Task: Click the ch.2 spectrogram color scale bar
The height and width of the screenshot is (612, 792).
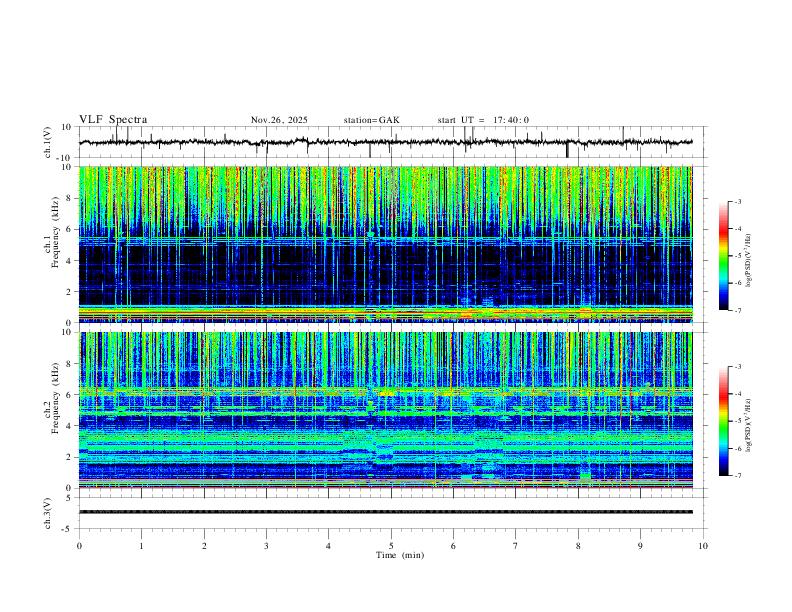Action: click(724, 421)
